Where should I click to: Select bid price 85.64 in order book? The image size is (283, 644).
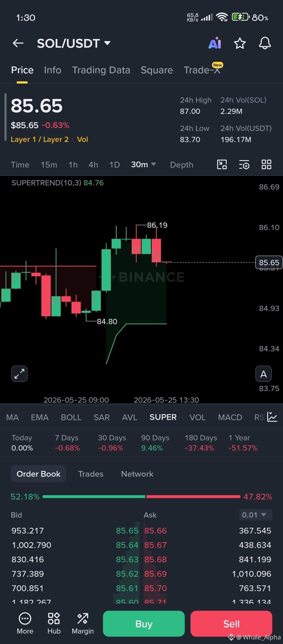(127, 545)
